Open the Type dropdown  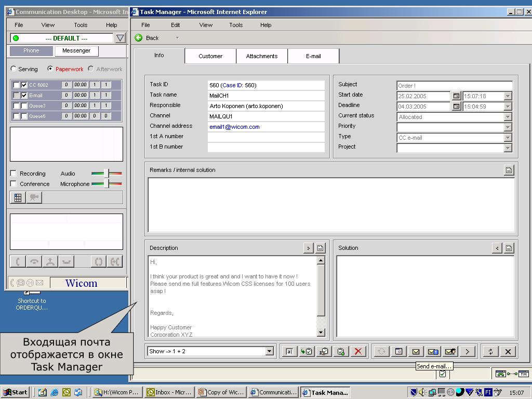(508, 138)
